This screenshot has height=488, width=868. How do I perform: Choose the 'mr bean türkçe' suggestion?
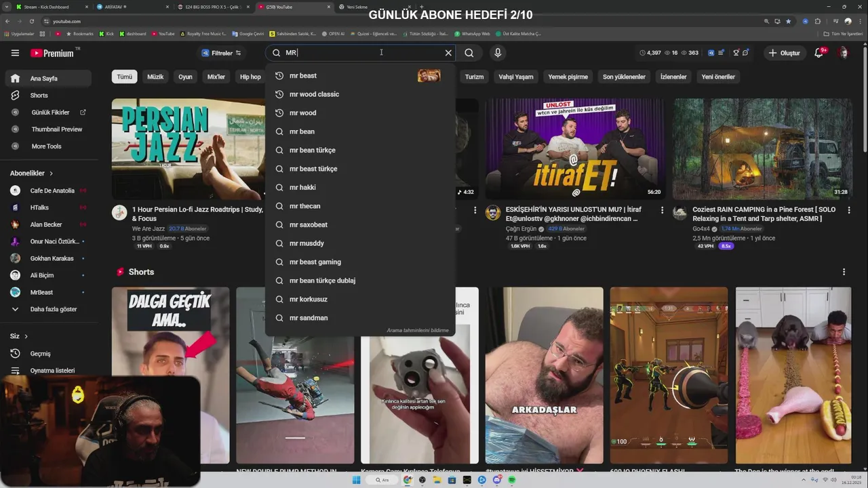click(360, 150)
